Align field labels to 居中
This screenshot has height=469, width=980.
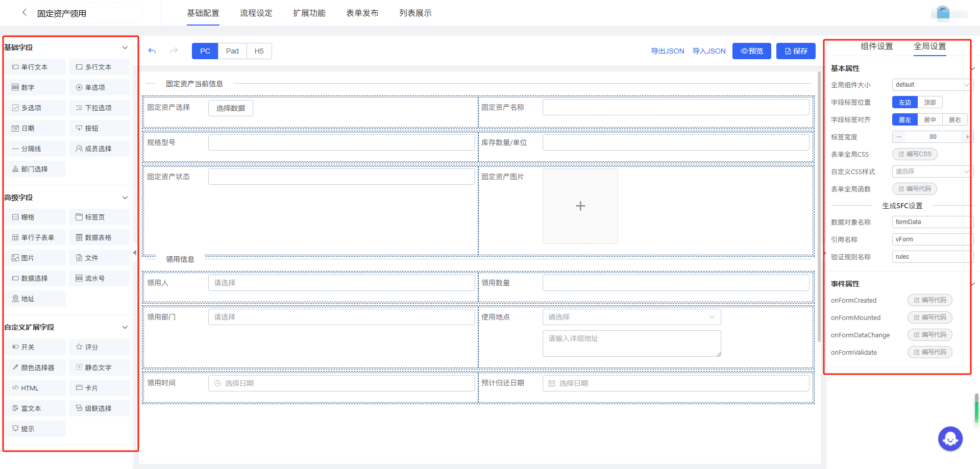[x=929, y=120]
